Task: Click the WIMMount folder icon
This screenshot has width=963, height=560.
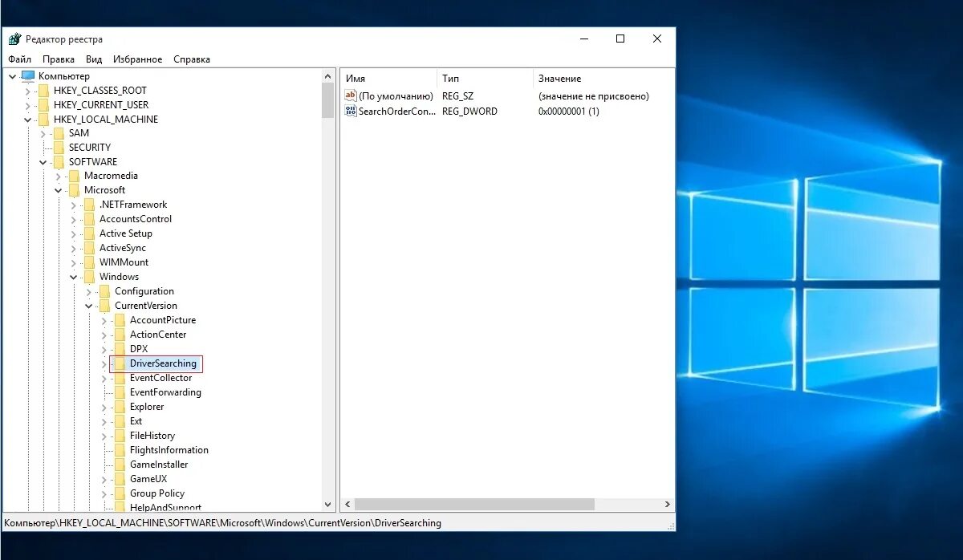Action: tap(89, 262)
